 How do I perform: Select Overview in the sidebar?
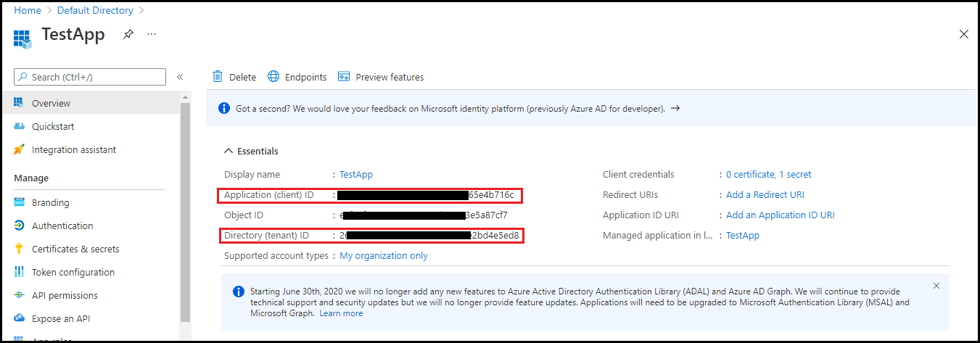coord(90,103)
